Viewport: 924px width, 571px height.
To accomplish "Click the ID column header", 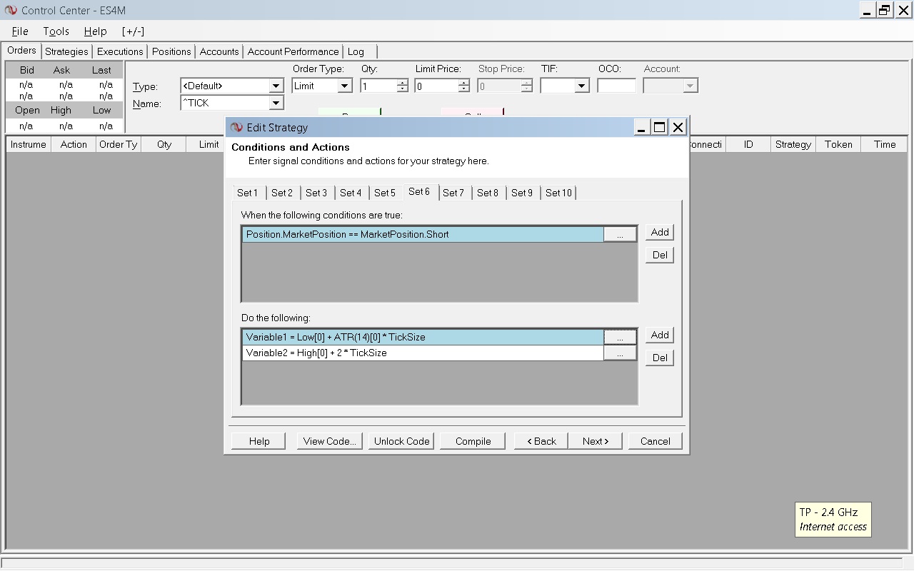I will [748, 144].
